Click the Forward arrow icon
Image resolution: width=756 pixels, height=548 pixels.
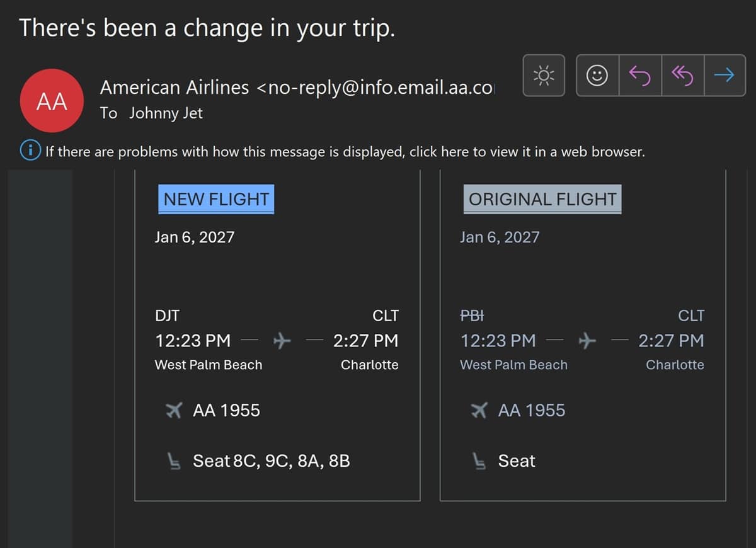coord(724,76)
